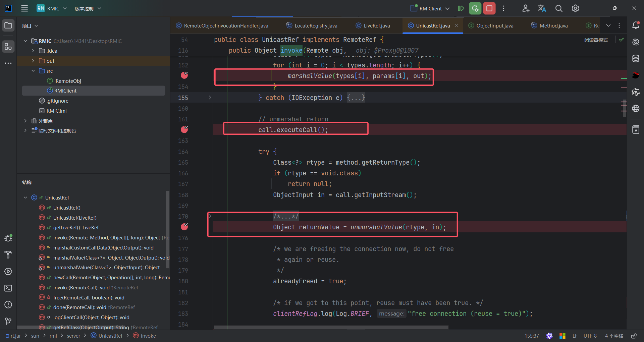Show hidden editor tabs chevron
The width and height of the screenshot is (644, 342).
coord(608,25)
